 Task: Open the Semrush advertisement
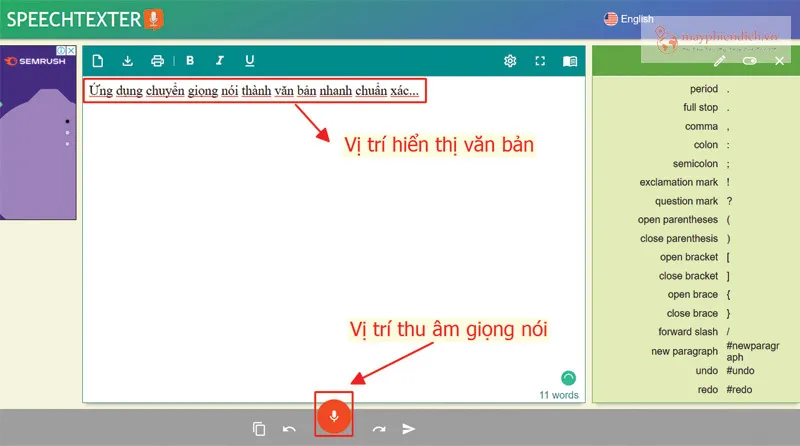(38, 133)
